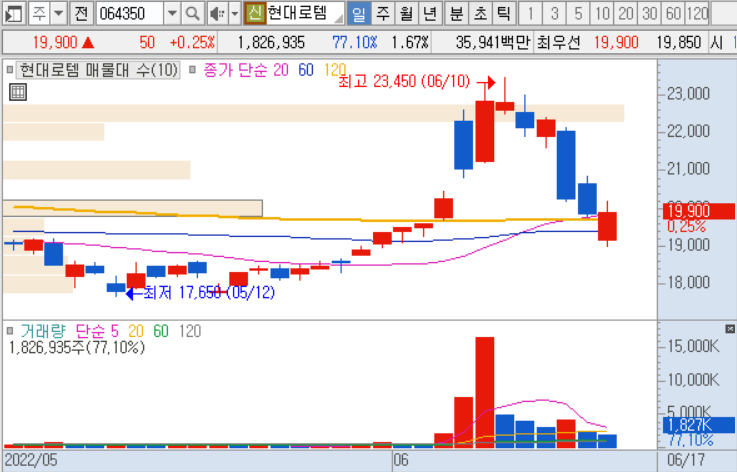Click the 최저 17,650 (05/12) low label
737x472 pixels.
pos(209,293)
